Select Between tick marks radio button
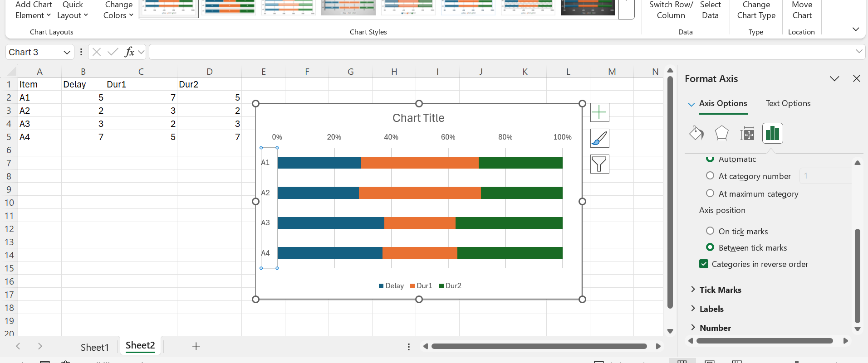This screenshot has width=868, height=363. [710, 247]
